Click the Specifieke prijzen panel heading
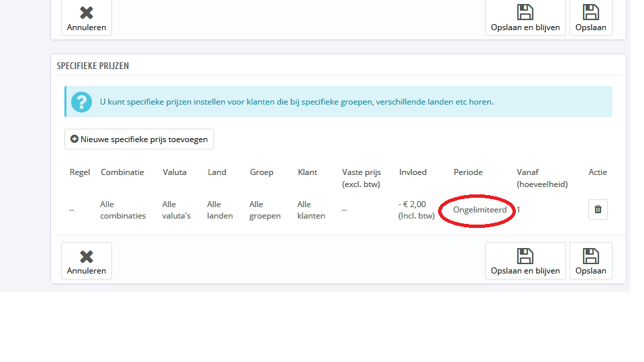The width and height of the screenshot is (644, 362). pyautogui.click(x=93, y=66)
